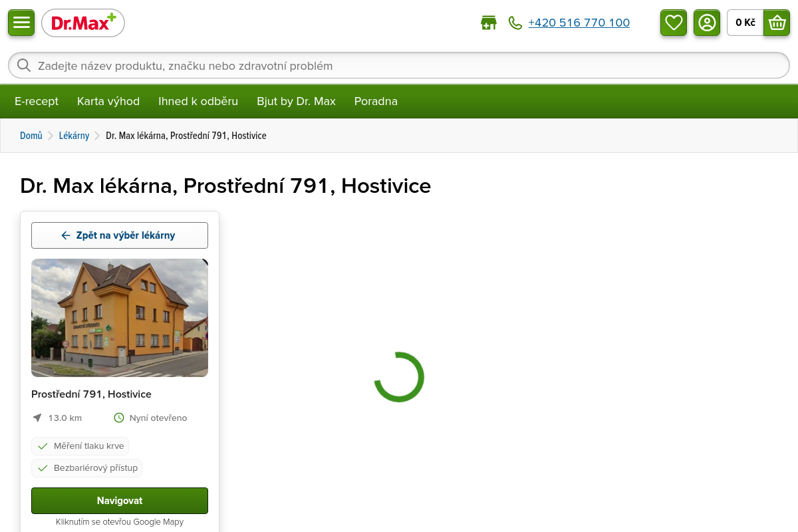Open the pharmacy store locator icon
This screenshot has height=532, width=798.
489,23
